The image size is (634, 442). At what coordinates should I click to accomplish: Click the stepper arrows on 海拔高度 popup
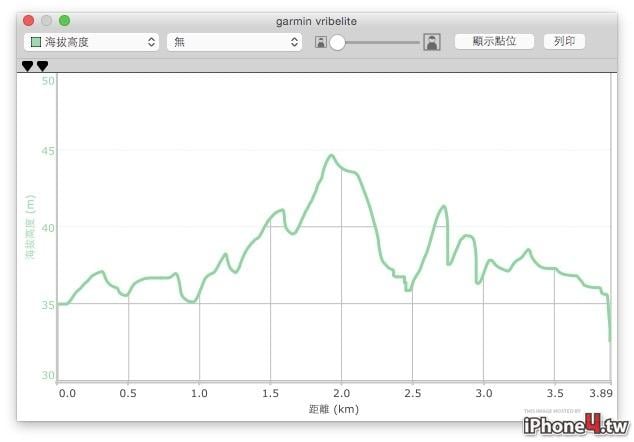click(x=151, y=42)
